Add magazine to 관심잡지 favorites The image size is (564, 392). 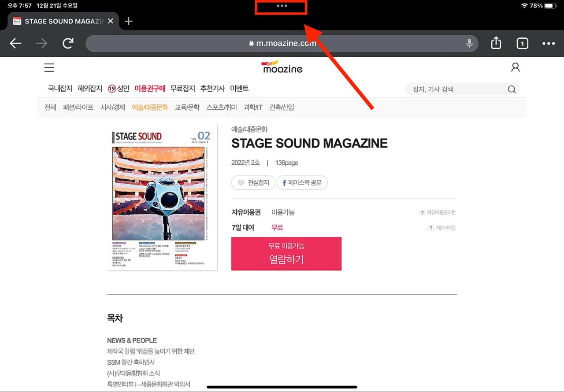(x=253, y=183)
